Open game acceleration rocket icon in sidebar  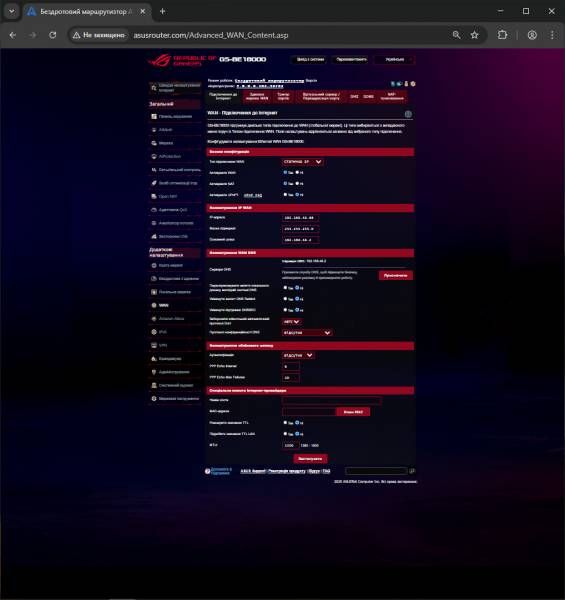pyautogui.click(x=154, y=183)
